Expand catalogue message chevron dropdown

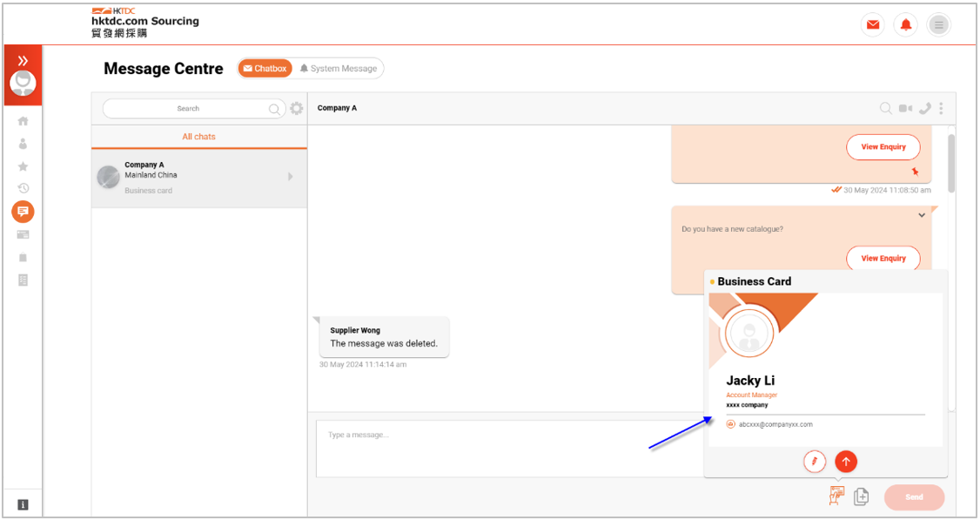point(921,215)
